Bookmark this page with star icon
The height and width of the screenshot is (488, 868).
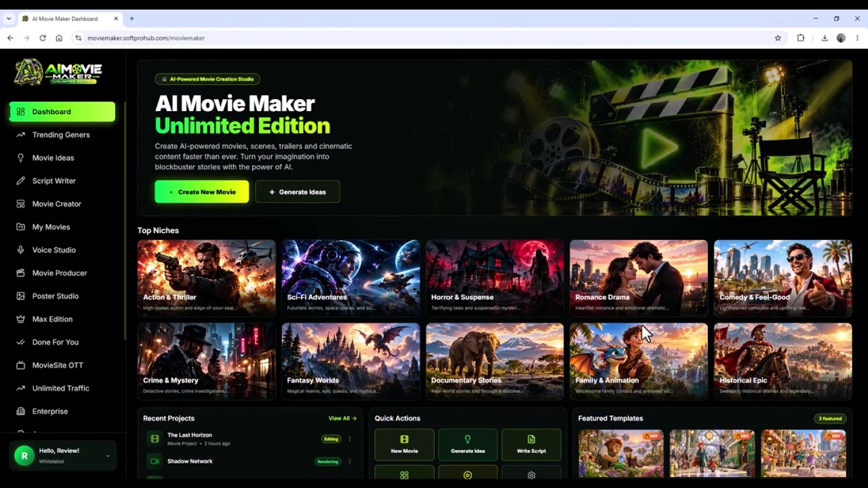(778, 38)
